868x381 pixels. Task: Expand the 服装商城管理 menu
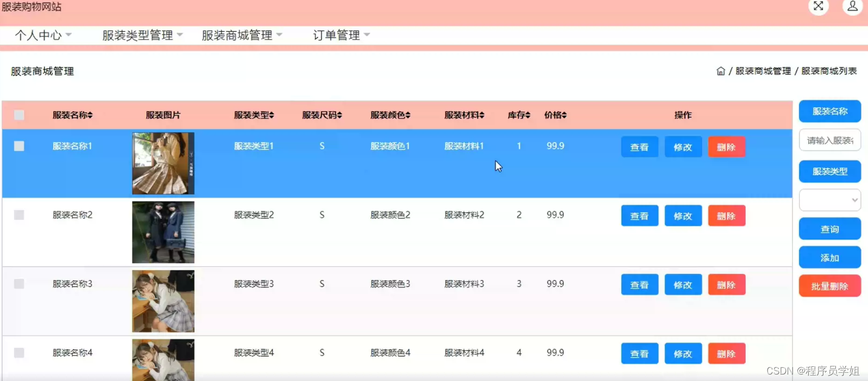click(242, 35)
